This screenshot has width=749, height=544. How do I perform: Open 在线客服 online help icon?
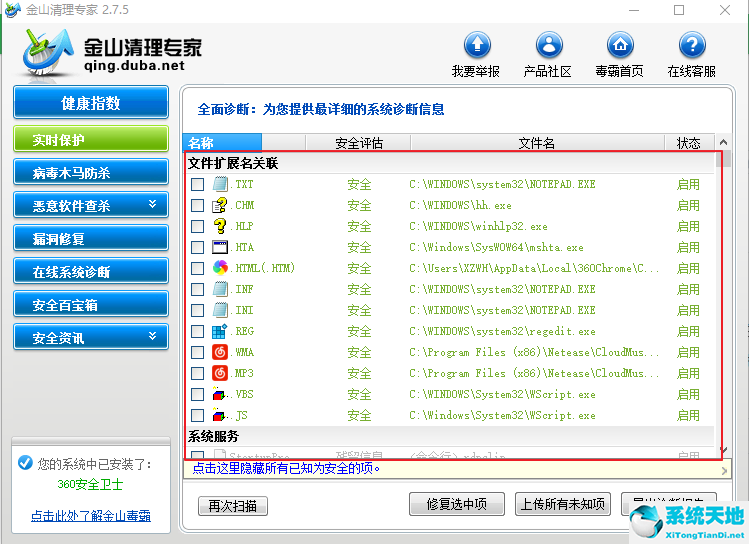tap(692, 45)
